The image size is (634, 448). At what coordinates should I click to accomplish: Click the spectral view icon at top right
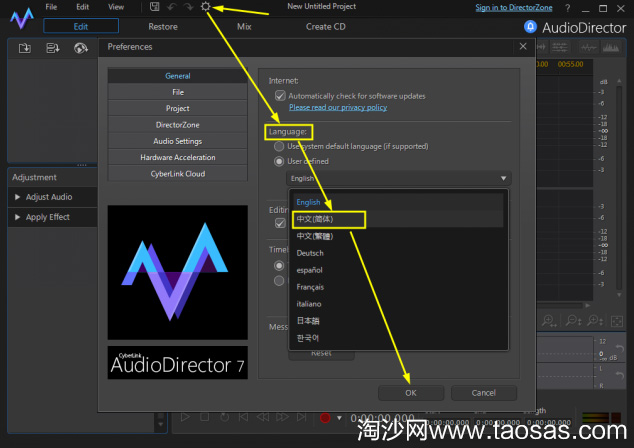(x=611, y=48)
